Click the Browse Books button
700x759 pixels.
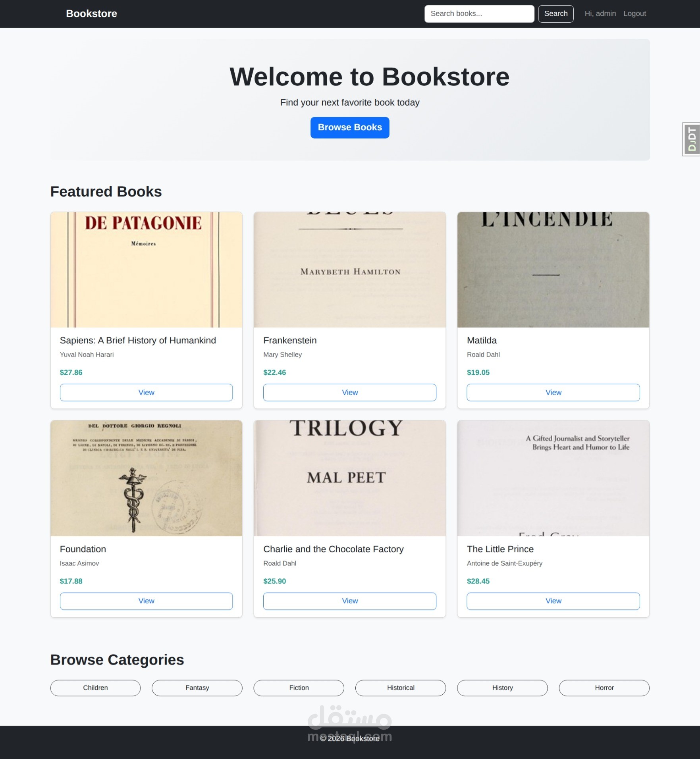pyautogui.click(x=350, y=127)
